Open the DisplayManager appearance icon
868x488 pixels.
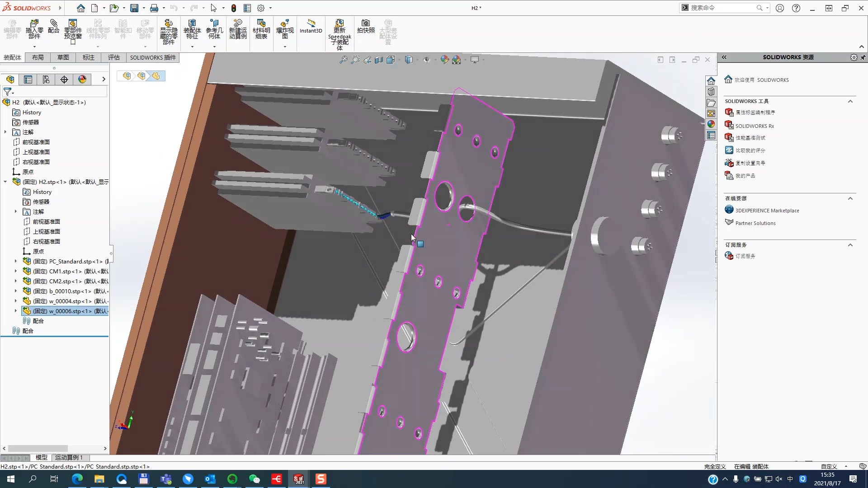point(82,80)
